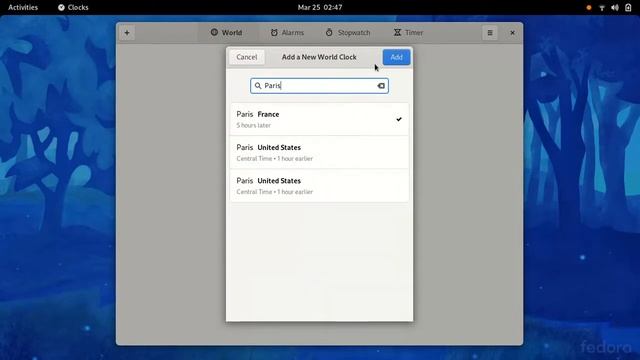This screenshot has width=640, height=360.
Task: Open the volume indicator in top bar
Action: coord(615,7)
